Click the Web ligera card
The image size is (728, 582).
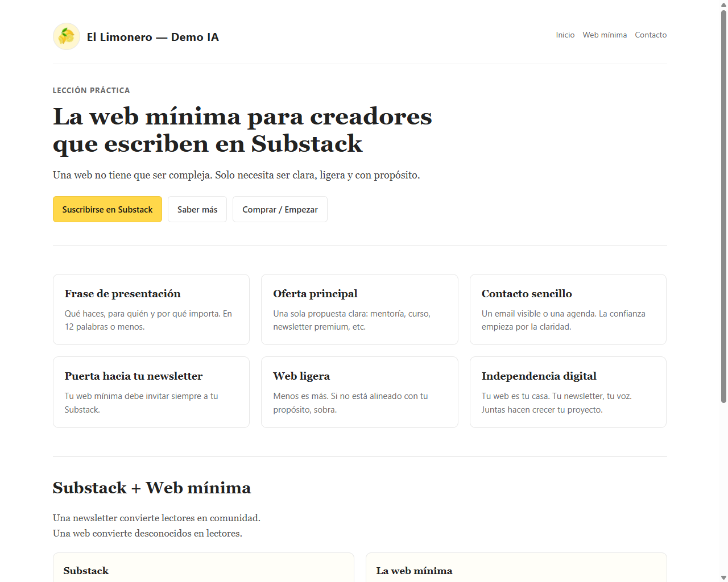click(x=359, y=392)
